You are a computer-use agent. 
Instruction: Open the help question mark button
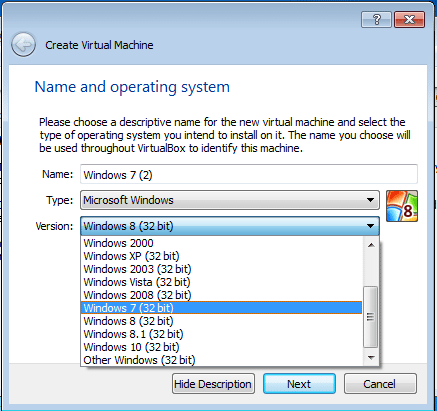click(x=376, y=20)
